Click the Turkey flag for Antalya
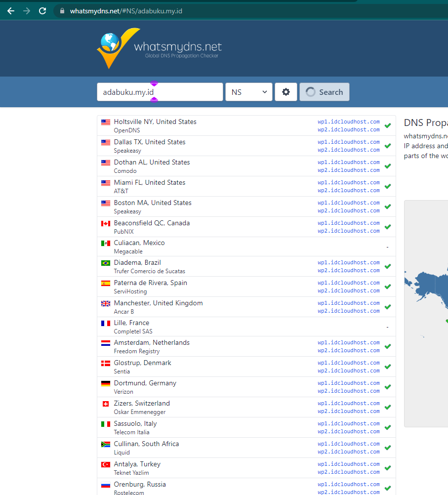Screen dimensions: 448x495 pyautogui.click(x=105, y=464)
